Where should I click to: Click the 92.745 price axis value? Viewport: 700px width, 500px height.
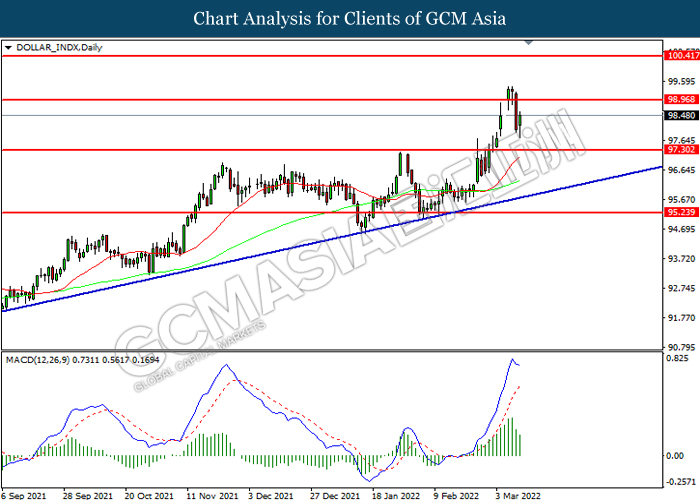click(682, 288)
